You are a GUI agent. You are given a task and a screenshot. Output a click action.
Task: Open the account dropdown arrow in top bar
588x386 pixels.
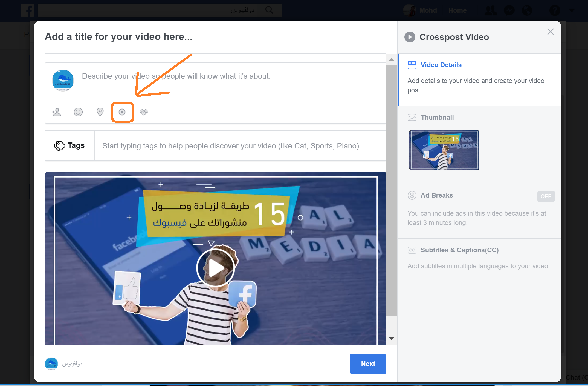pyautogui.click(x=572, y=10)
